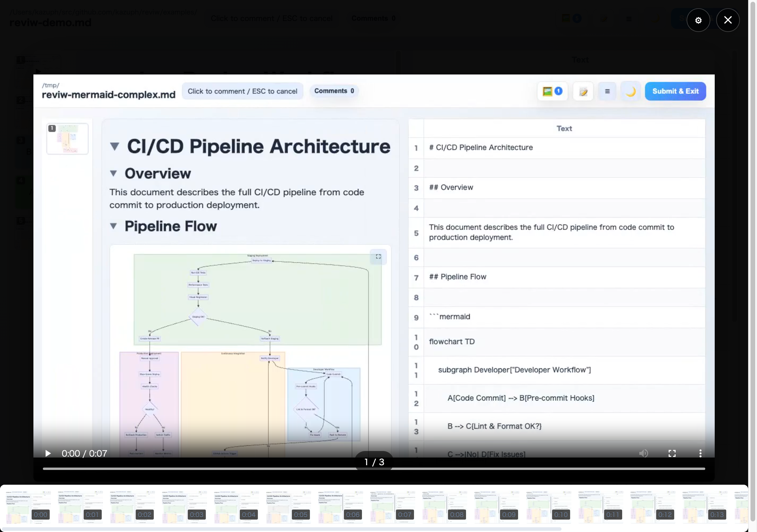Jump to the 0:07 frame thumbnail
757x532 pixels.
(392, 507)
